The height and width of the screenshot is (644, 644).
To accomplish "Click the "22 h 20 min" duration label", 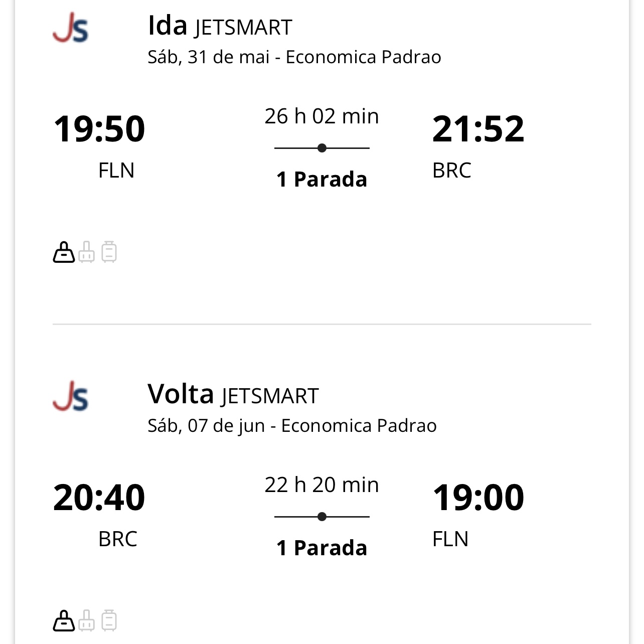I will [321, 485].
